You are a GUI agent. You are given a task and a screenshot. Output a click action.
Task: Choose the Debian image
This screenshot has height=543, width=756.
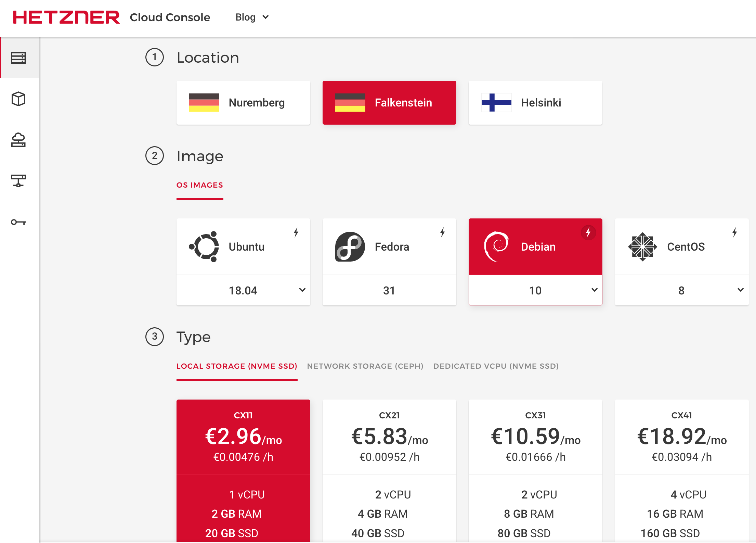pyautogui.click(x=535, y=247)
